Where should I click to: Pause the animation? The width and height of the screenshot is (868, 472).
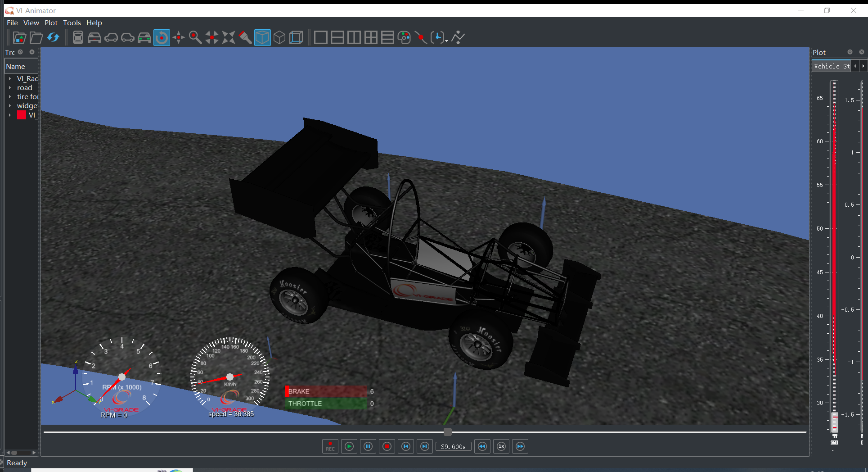click(x=368, y=446)
